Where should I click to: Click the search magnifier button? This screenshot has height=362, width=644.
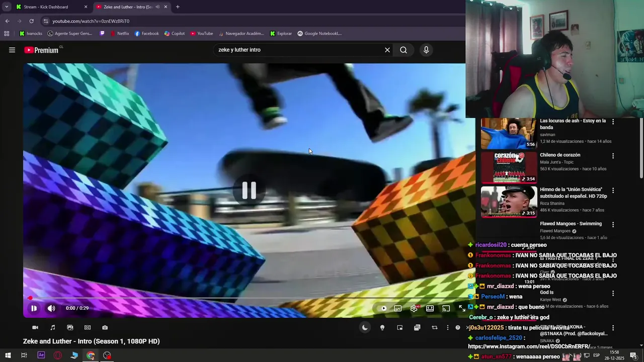404,50
